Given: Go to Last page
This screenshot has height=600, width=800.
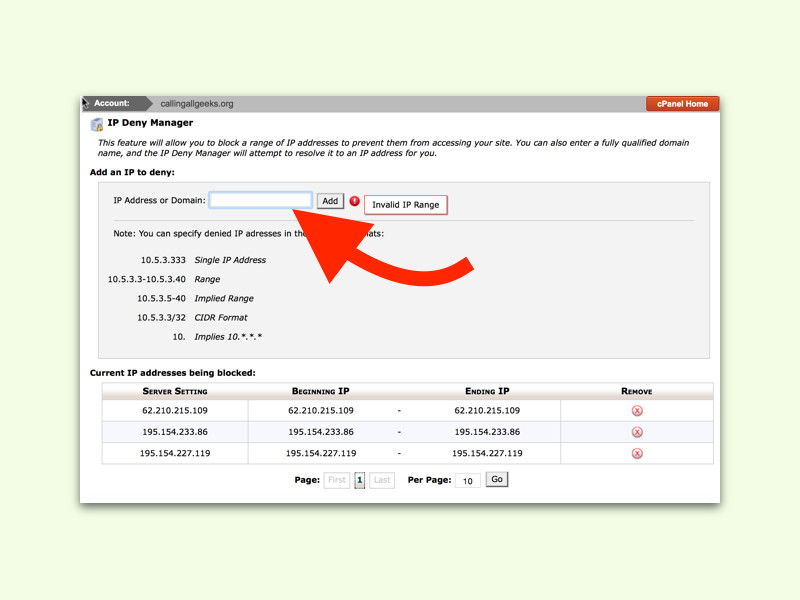Looking at the screenshot, I should [382, 480].
